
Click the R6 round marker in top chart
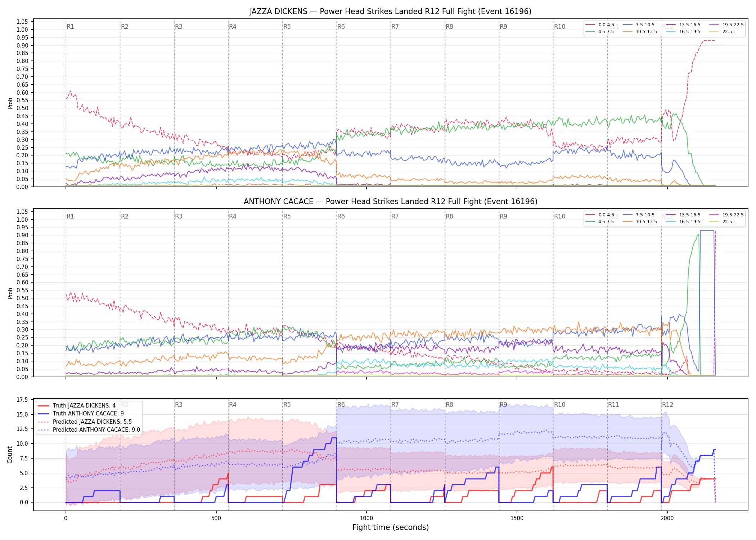point(341,27)
